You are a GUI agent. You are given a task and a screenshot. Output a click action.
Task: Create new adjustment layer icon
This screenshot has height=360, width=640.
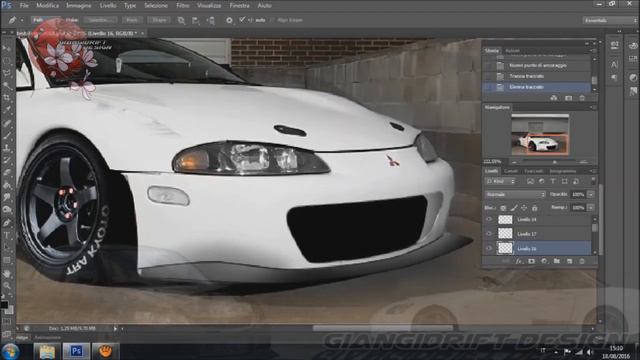coord(544,261)
